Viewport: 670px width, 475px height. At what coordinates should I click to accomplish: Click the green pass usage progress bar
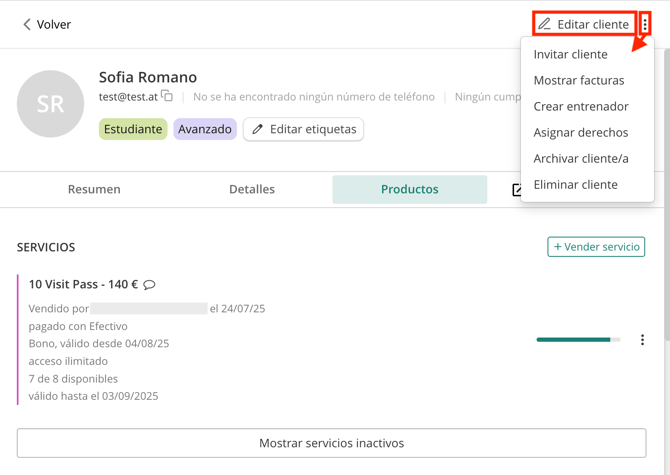pyautogui.click(x=577, y=340)
